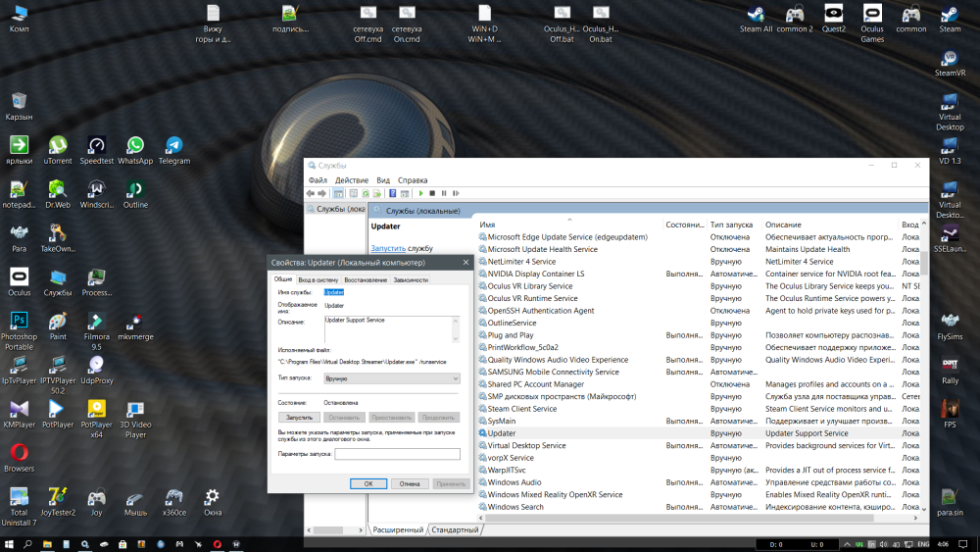Switch to the Вход в систему tab

click(x=318, y=279)
